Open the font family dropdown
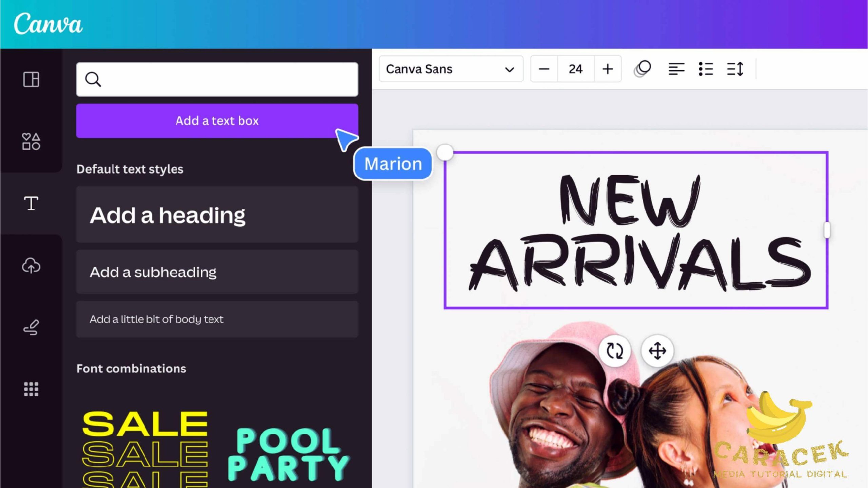 tap(450, 69)
